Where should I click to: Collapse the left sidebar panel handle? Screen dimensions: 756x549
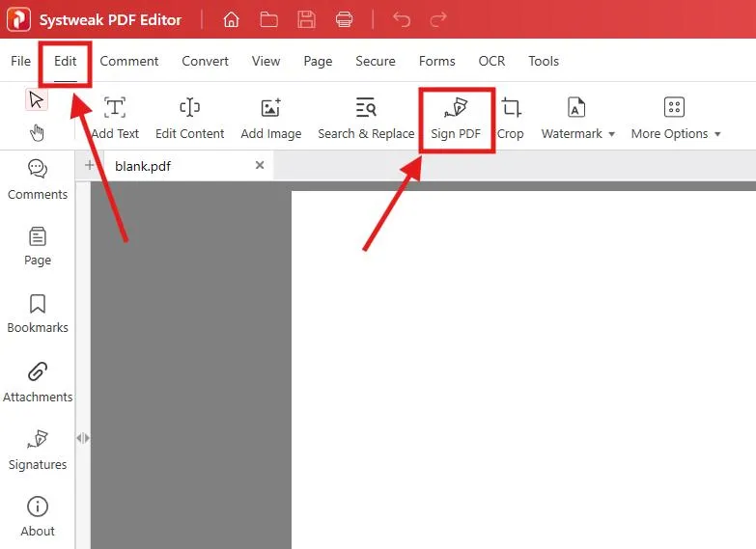point(83,438)
